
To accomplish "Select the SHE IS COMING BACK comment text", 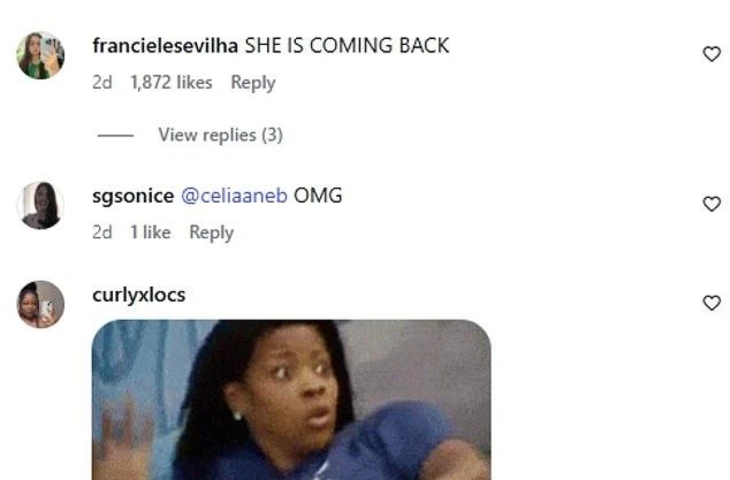I will [347, 46].
